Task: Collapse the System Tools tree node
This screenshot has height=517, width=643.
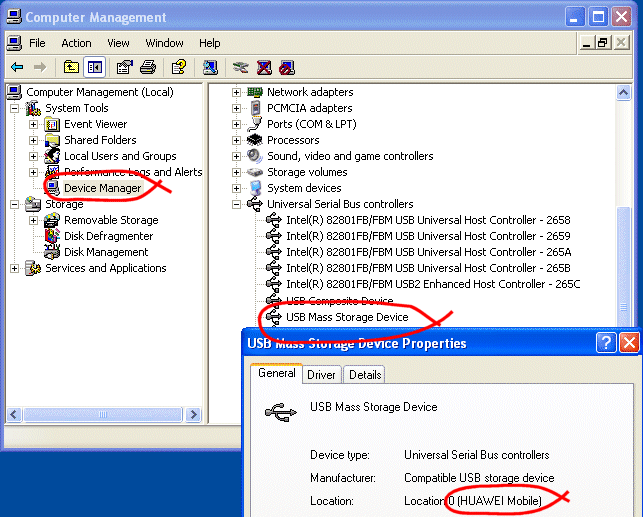Action: [15, 108]
